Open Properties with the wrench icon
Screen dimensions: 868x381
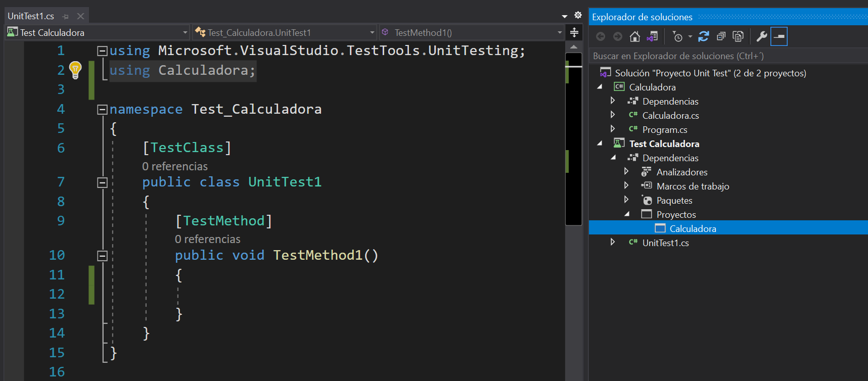(x=762, y=36)
